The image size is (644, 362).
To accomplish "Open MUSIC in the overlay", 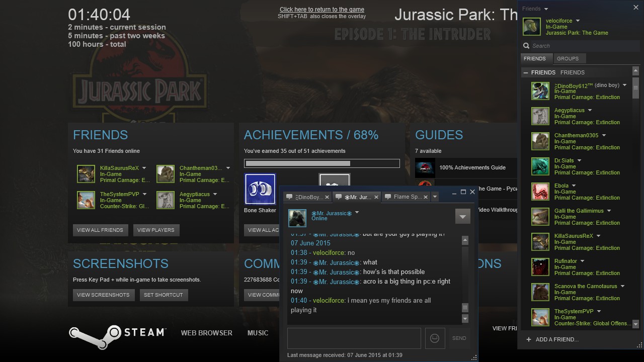I will 258,333.
